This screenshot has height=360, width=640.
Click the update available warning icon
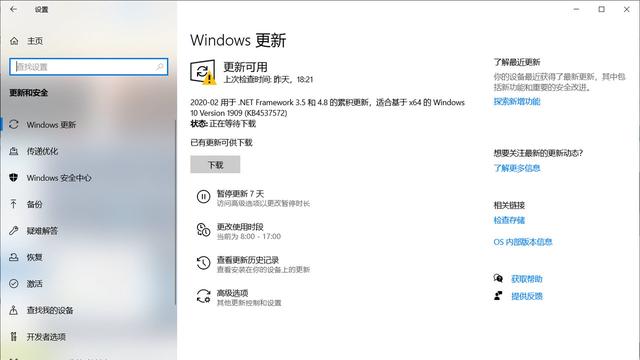point(203,72)
